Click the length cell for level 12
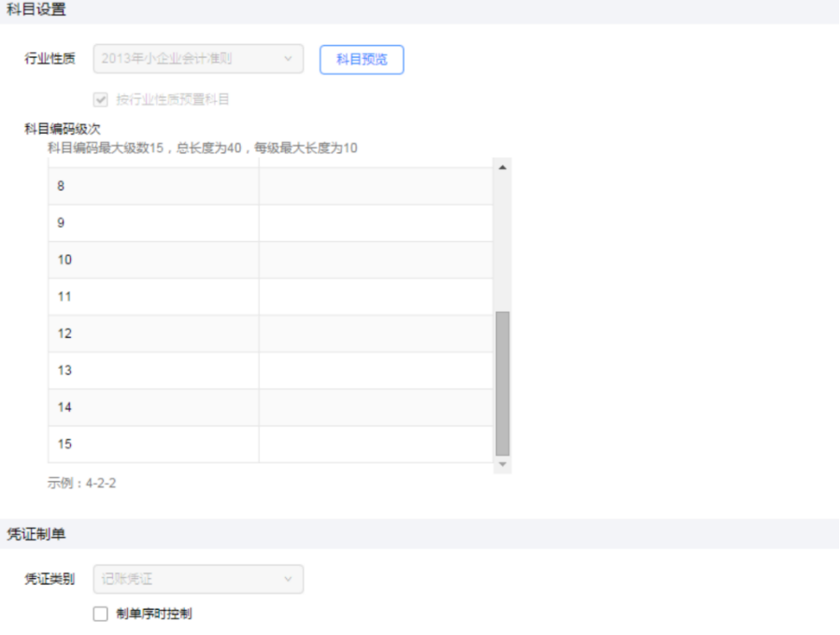The height and width of the screenshot is (635, 840). tap(376, 333)
